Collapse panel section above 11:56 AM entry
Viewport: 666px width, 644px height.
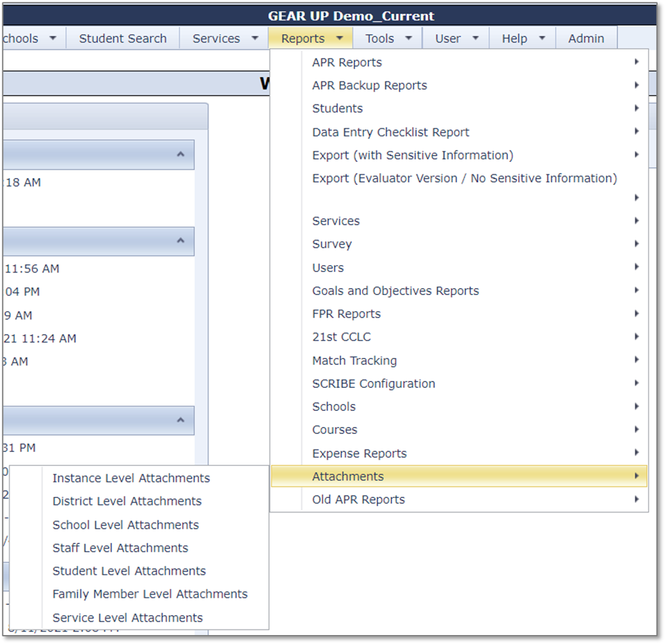coord(180,241)
